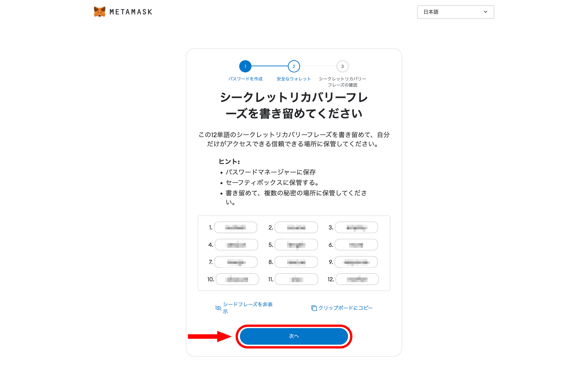Click seed phrase word box number 9
Image resolution: width=588 pixels, height=367 pixels.
(x=356, y=262)
